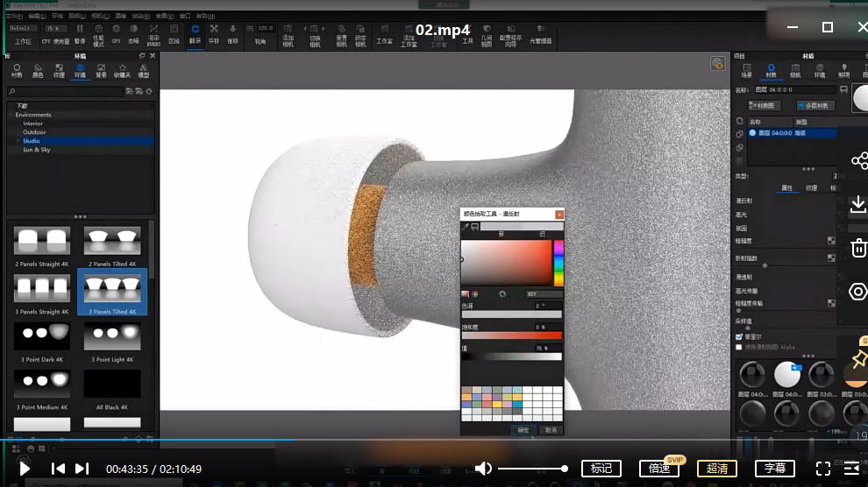Click the roughness texture checker toggle
This screenshot has width=868, height=487.
[x=831, y=241]
